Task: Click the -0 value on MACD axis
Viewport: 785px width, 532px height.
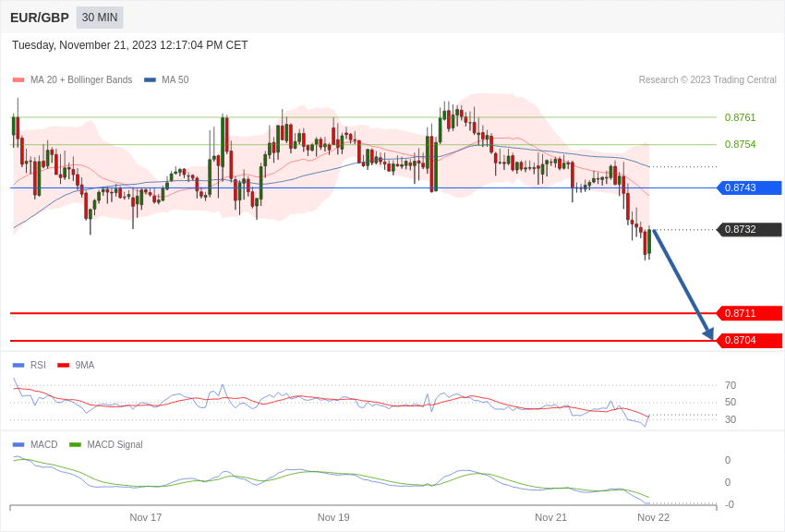Action: (x=730, y=504)
